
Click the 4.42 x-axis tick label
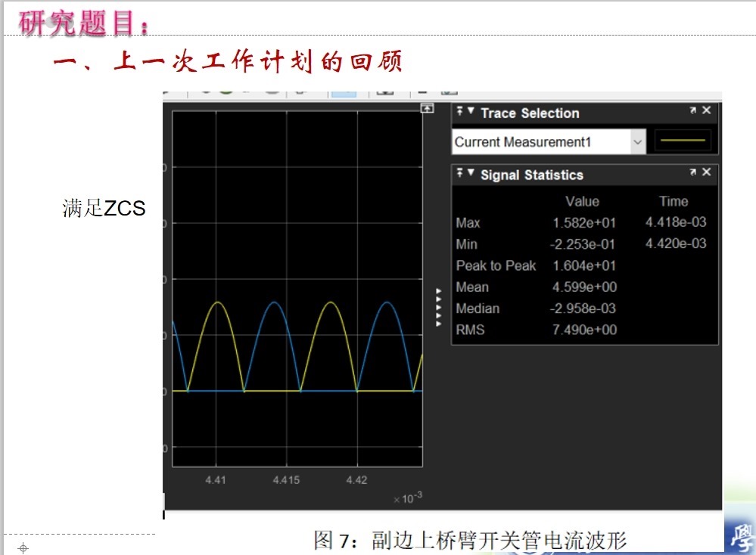point(356,480)
